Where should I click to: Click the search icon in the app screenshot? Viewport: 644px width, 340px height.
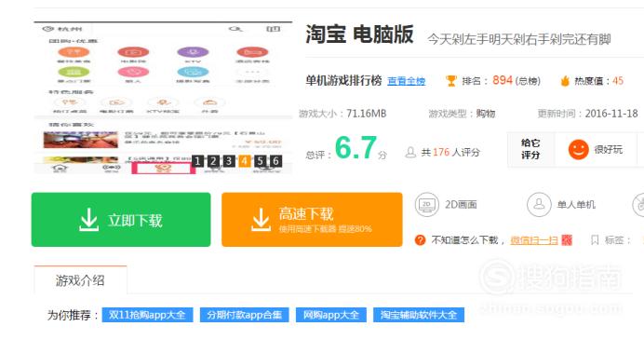[x=235, y=29]
